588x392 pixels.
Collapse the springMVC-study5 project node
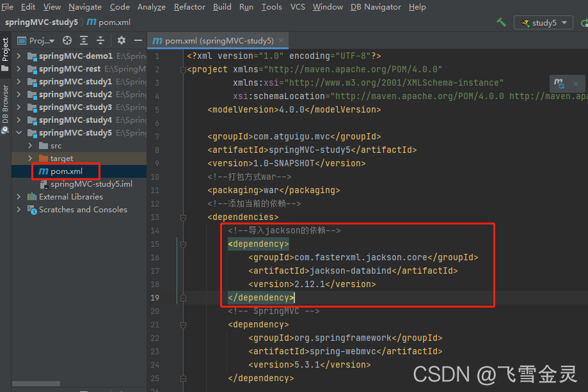pos(18,132)
